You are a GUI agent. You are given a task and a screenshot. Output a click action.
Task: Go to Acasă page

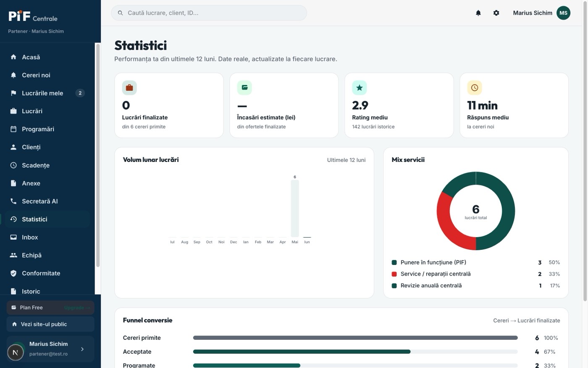(47, 57)
